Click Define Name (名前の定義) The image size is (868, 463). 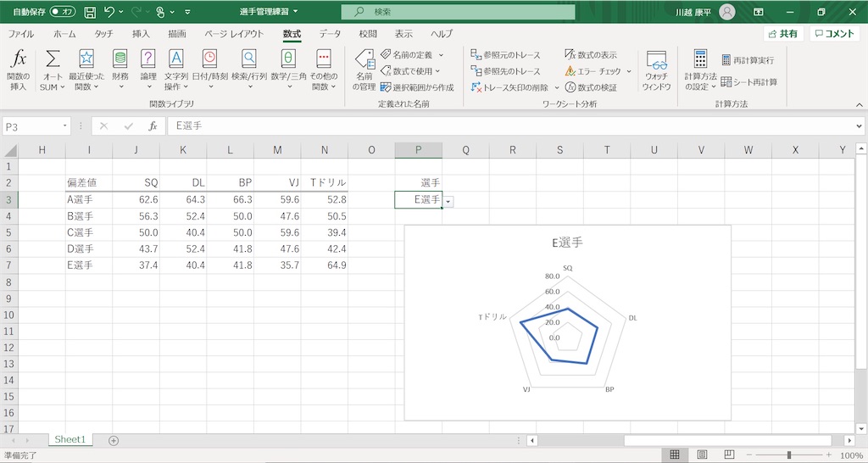(408, 55)
